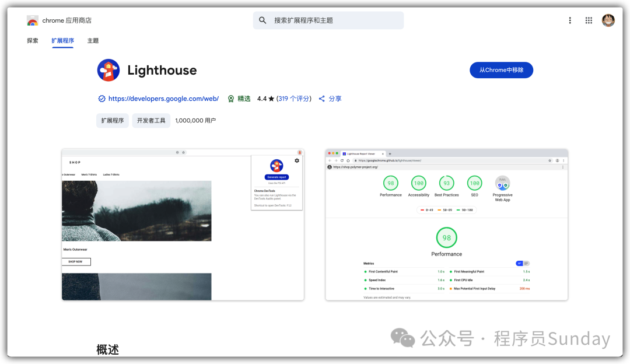Open the developers.google.com/web link
Viewport: 630px width, 364px height.
coord(163,99)
